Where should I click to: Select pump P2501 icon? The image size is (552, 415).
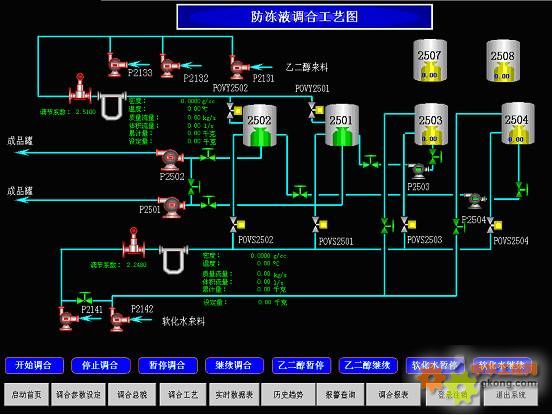click(172, 207)
